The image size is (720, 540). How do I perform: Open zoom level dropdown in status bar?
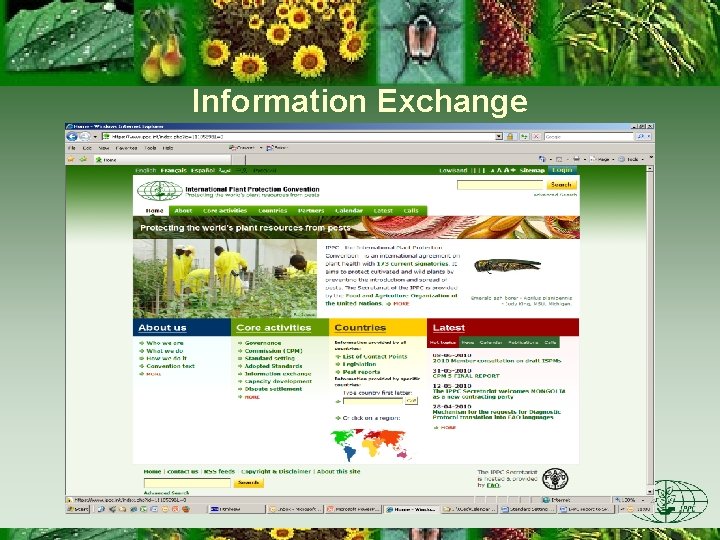click(643, 500)
